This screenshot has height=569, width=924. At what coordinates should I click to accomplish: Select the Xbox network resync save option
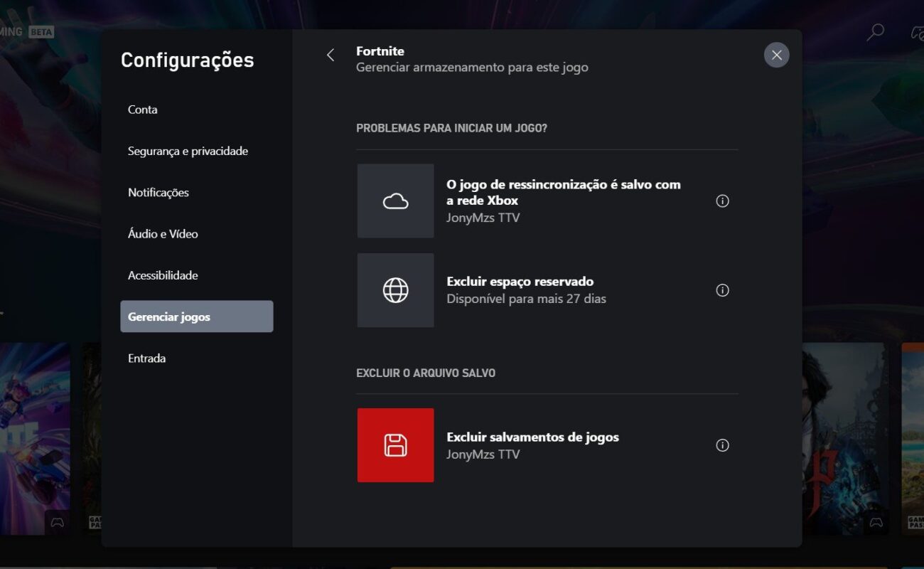pyautogui.click(x=547, y=201)
